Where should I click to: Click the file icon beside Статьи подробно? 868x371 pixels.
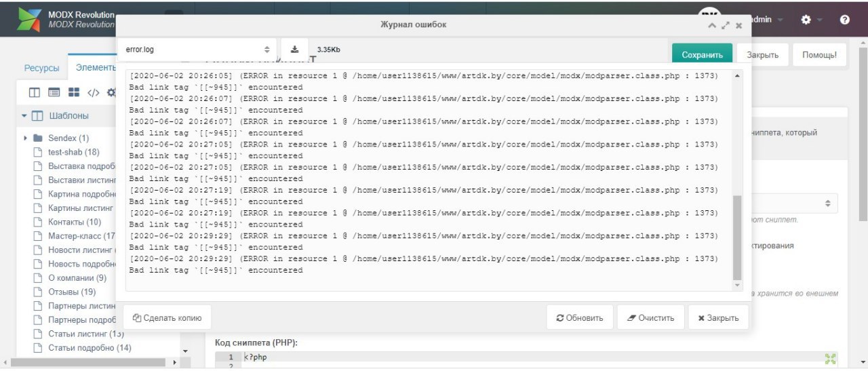click(38, 348)
